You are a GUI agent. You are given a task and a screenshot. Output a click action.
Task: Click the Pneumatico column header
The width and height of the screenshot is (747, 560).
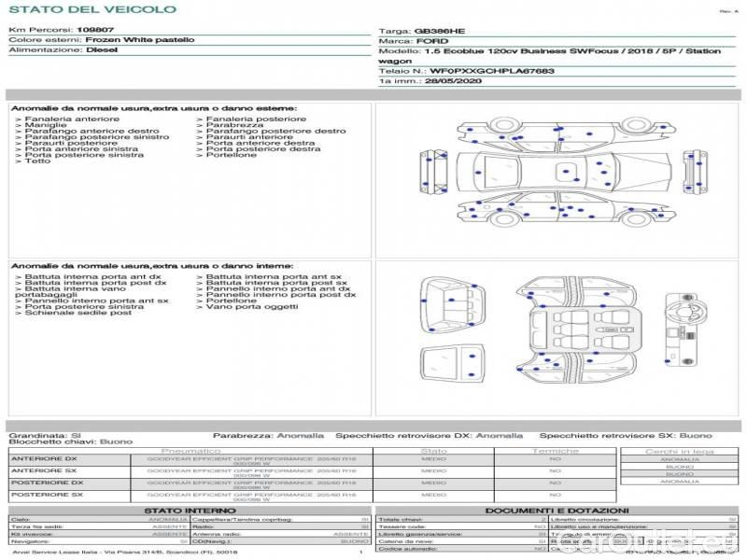click(x=191, y=451)
